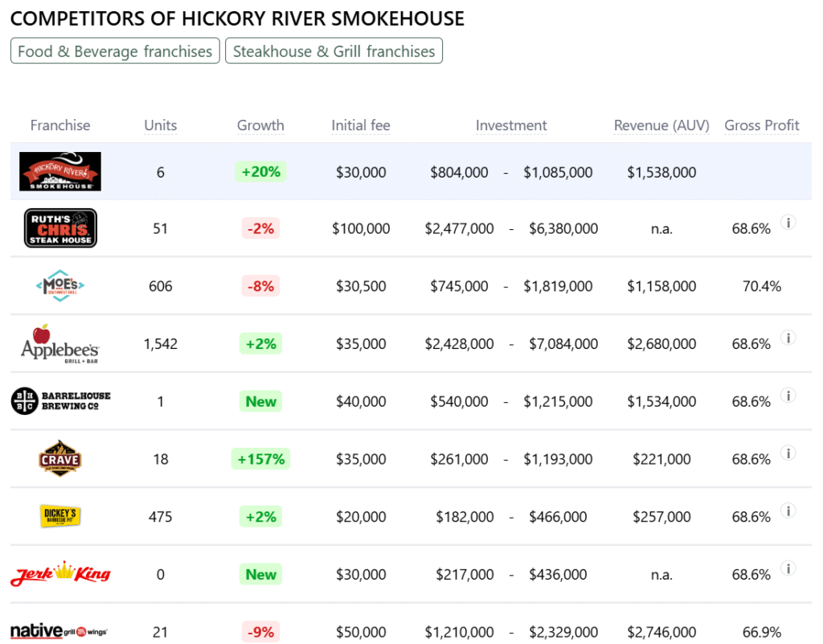823x644 pixels.
Task: Open Barrelhouse Brewing Co logo
Action: tap(60, 401)
